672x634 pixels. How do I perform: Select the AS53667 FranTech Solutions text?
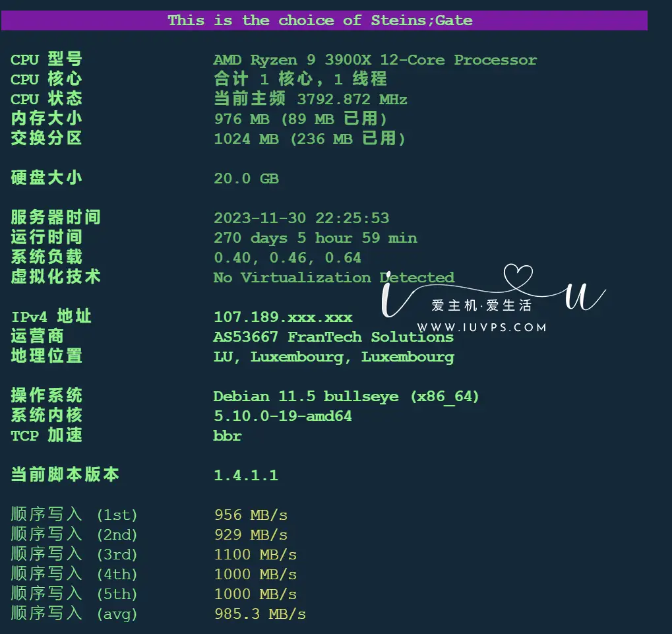(x=333, y=336)
